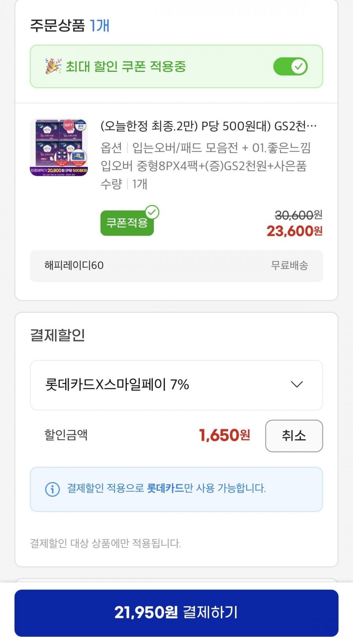
Task: Tap the 주문상품 1개 section header
Action: 70,26
